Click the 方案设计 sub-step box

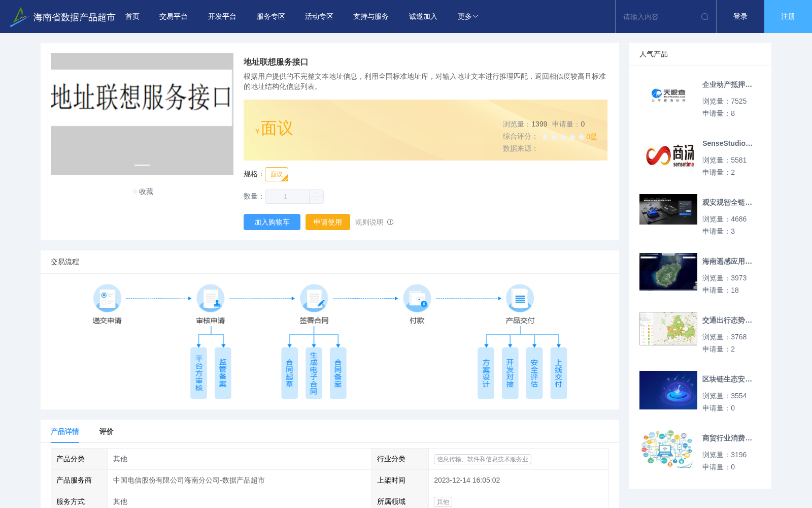pyautogui.click(x=486, y=373)
